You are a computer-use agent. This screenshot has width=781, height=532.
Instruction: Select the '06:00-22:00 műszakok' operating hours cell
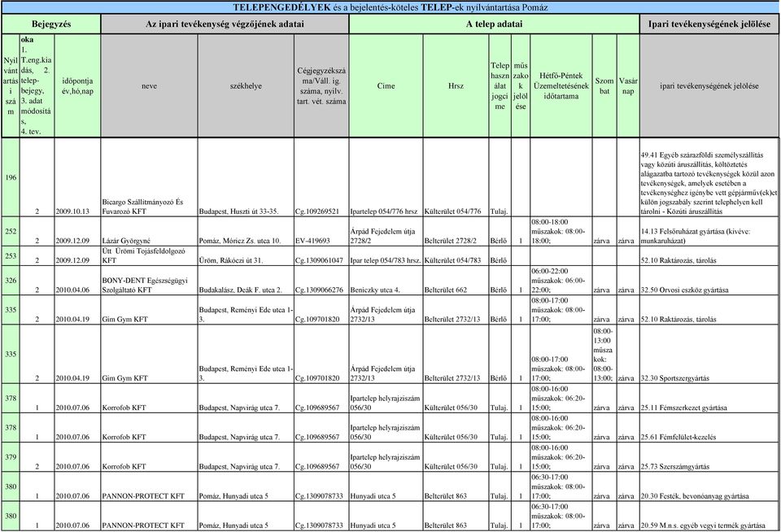561,281
